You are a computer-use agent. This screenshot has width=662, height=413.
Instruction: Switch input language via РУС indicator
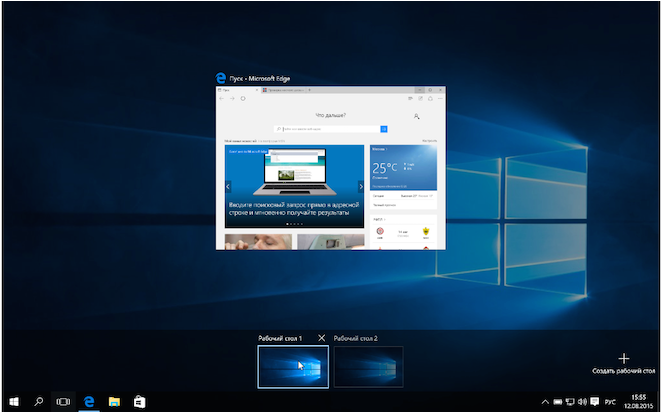pyautogui.click(x=610, y=402)
